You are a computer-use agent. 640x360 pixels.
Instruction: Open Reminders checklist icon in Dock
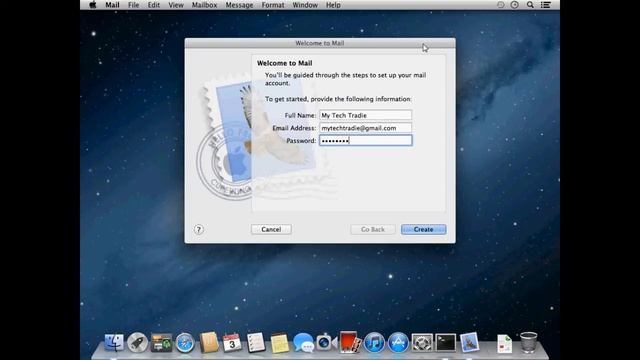pos(256,342)
